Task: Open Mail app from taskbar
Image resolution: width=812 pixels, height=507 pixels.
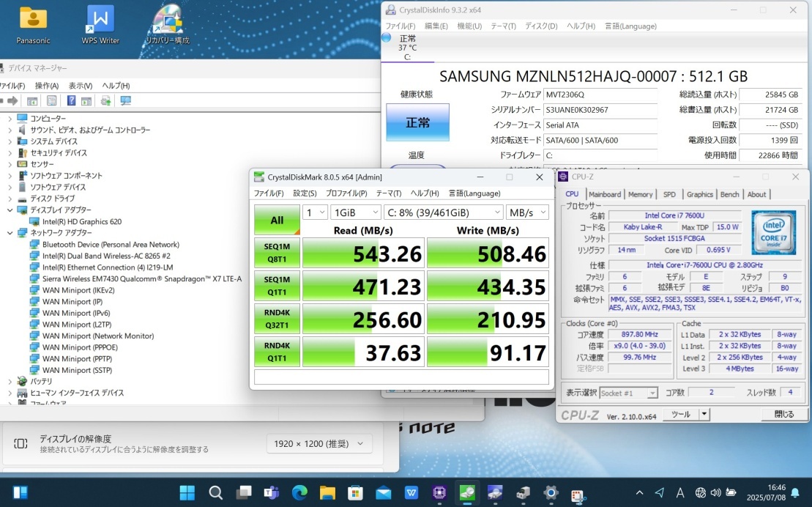Action: coord(383,492)
